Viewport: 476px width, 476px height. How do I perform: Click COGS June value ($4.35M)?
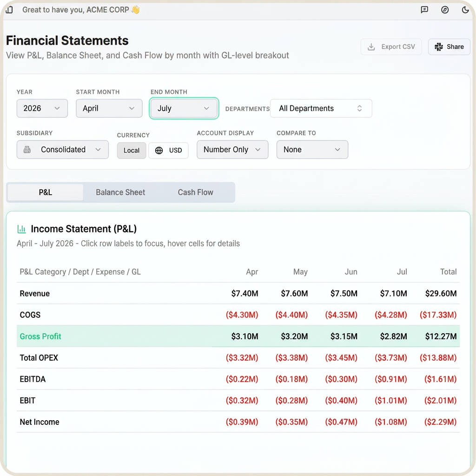coord(341,315)
